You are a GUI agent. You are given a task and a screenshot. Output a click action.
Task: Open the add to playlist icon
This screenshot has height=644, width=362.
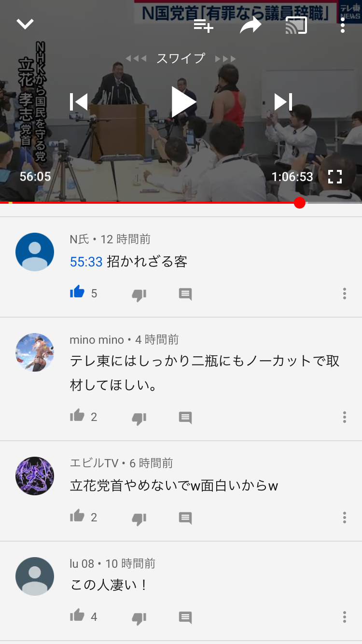[x=203, y=26]
